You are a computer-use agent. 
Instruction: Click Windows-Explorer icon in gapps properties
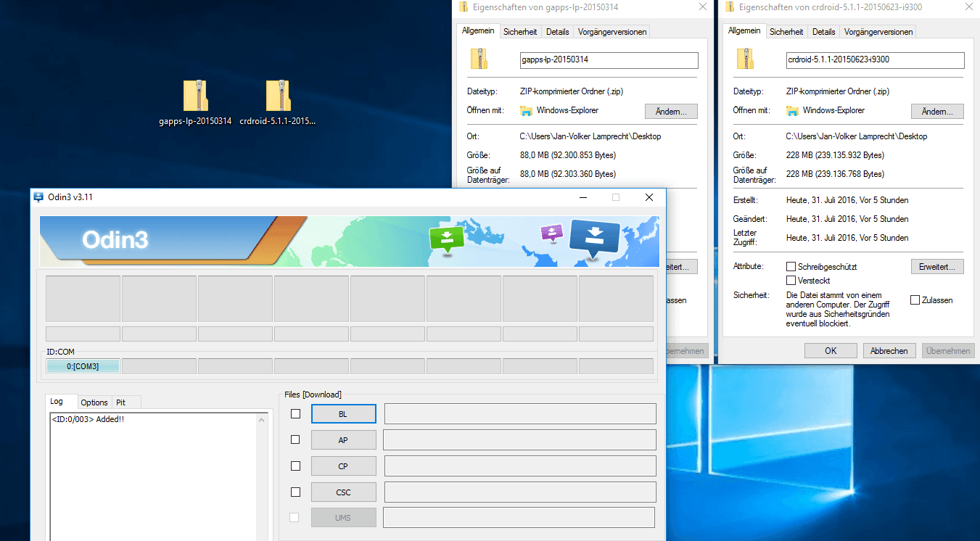pyautogui.click(x=527, y=111)
